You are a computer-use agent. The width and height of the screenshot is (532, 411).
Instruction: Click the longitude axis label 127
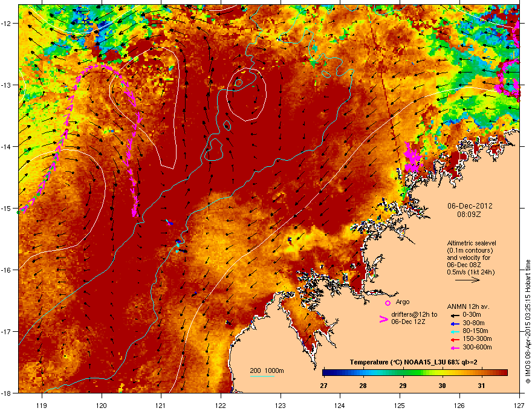coord(519,406)
